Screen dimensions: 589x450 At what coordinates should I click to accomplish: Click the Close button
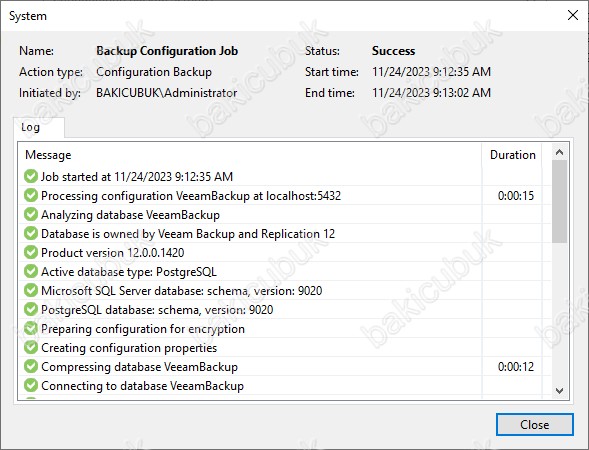click(x=535, y=424)
